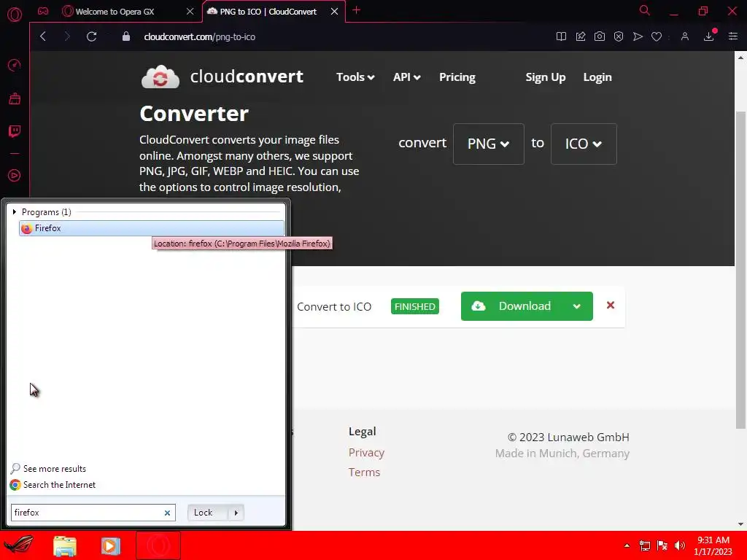Open the Lock options arrow
747x560 pixels.
236,513
